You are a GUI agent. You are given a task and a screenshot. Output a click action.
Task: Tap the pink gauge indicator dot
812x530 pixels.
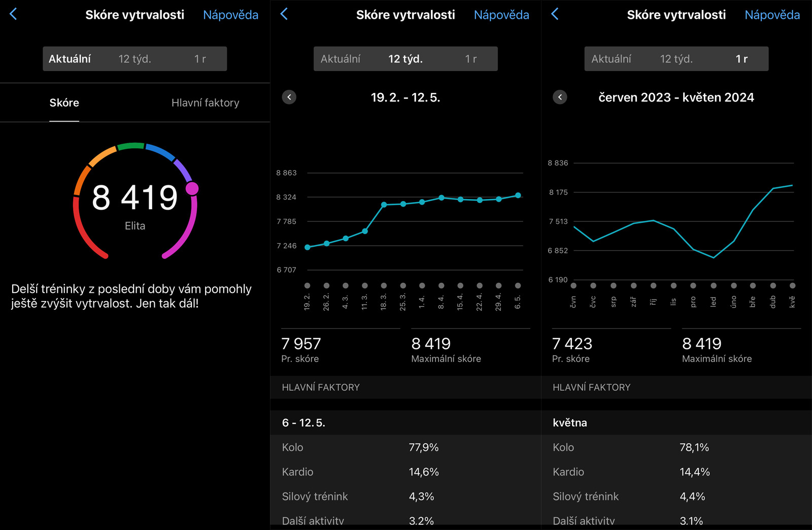pos(192,189)
